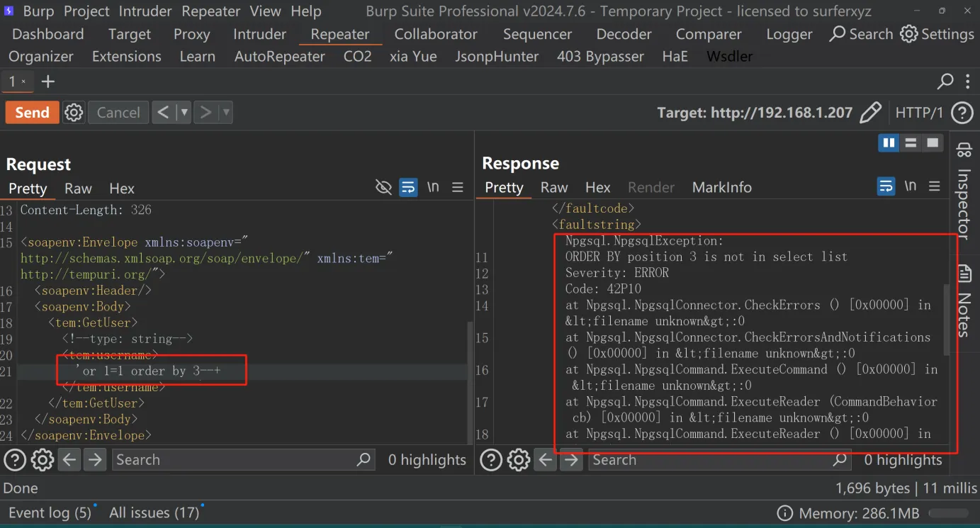980x528 pixels.
Task: Click Search in top toolbar
Action: [x=861, y=34]
